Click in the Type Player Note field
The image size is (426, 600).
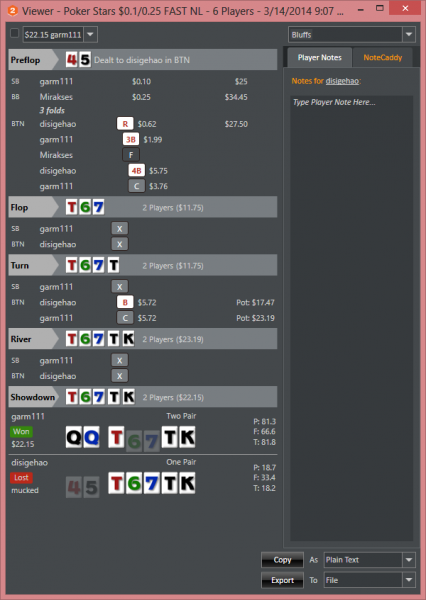[x=351, y=318]
